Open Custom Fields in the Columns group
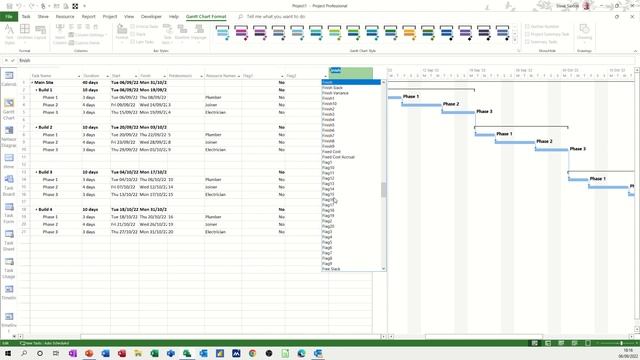This screenshot has width=640, height=360. coord(84,42)
